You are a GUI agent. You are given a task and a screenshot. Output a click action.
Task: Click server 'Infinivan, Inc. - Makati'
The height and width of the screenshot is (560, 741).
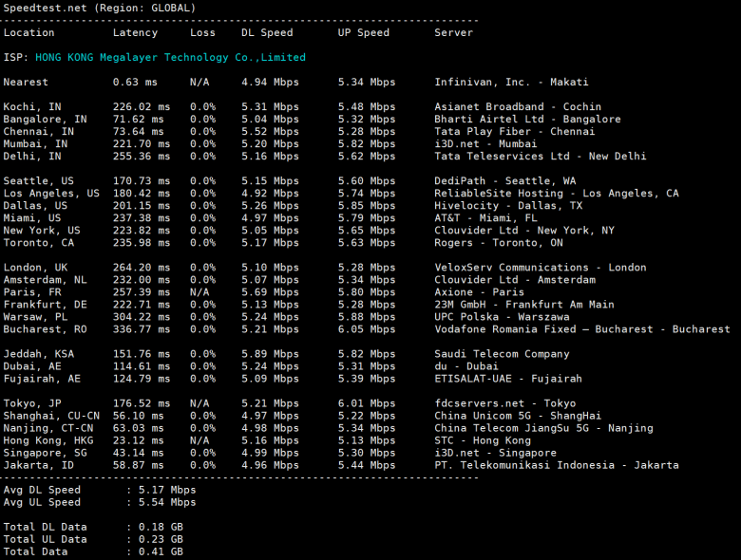511,82
